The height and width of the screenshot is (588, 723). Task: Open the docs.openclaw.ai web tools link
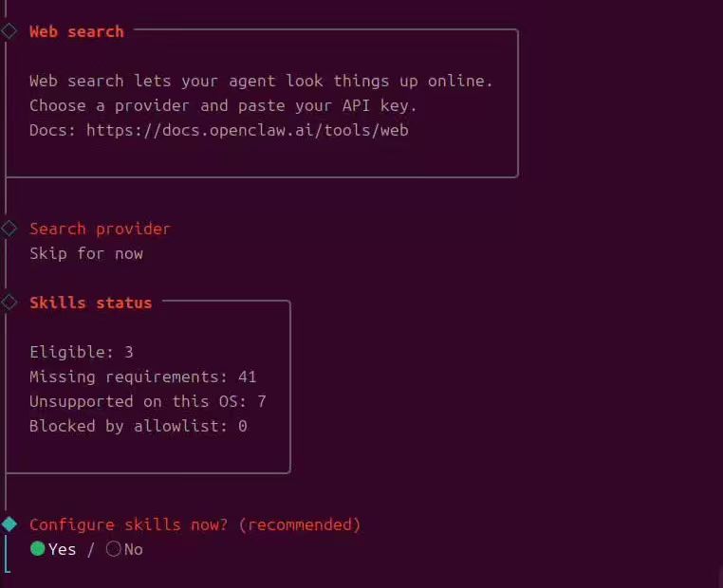pyautogui.click(x=247, y=130)
